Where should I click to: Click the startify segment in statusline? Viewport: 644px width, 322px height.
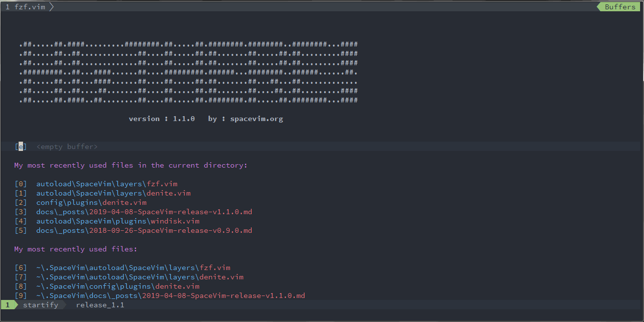[41, 305]
